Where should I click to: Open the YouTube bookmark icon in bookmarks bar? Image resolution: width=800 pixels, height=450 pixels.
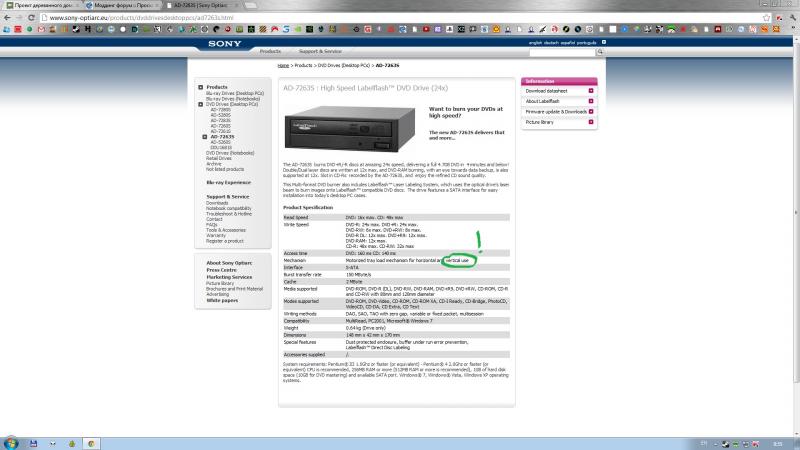point(426,30)
